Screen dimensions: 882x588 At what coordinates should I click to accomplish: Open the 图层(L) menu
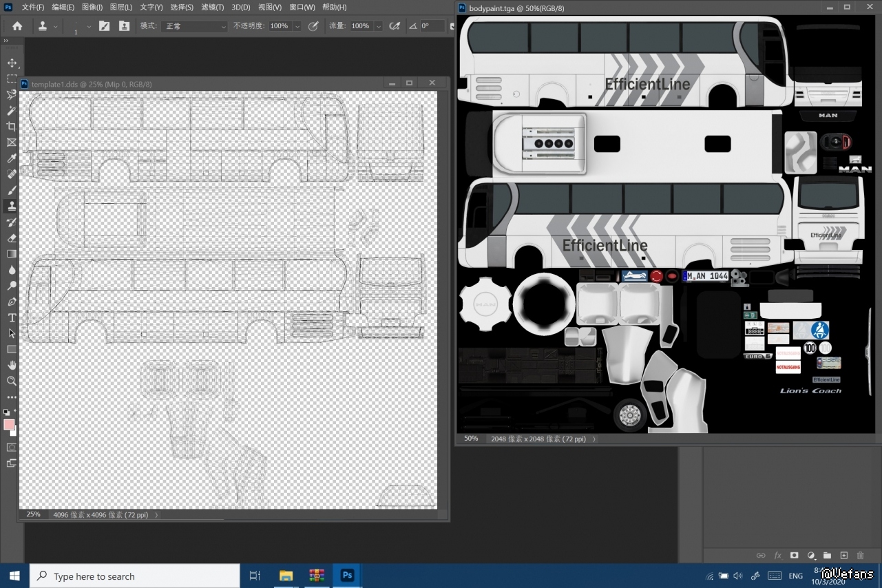121,7
